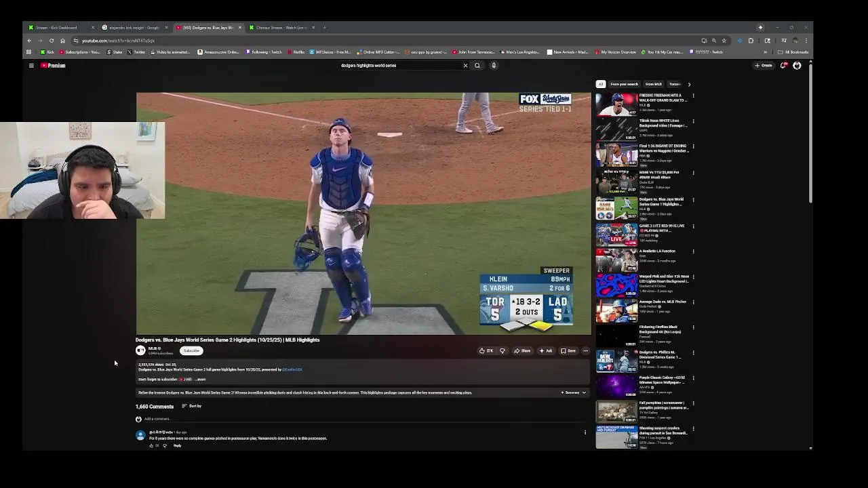The height and width of the screenshot is (488, 868).
Task: Open the Sort by comments dropdown
Action: click(x=191, y=406)
